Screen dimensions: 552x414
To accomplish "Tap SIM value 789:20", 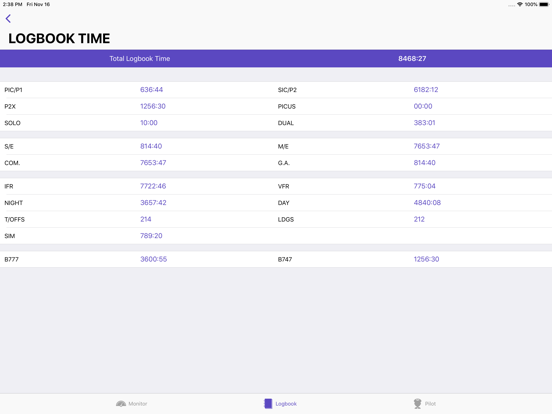I will [x=151, y=236].
